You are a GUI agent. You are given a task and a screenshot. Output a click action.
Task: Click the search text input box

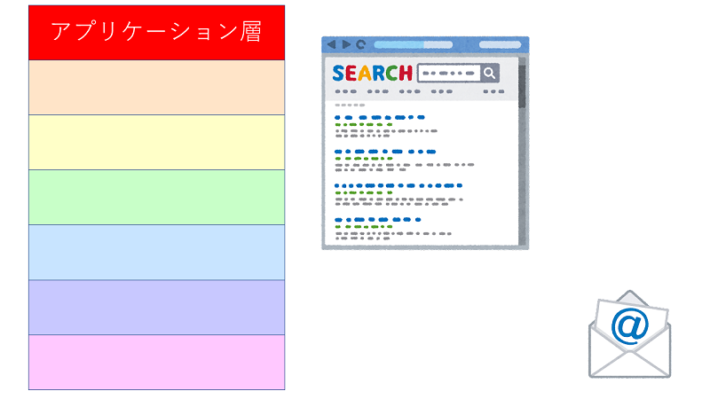tap(449, 73)
